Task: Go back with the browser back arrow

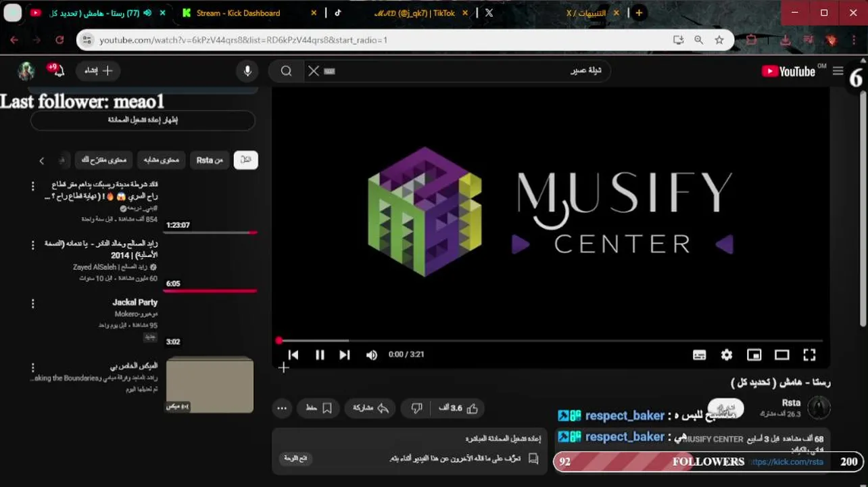Action: (x=14, y=40)
